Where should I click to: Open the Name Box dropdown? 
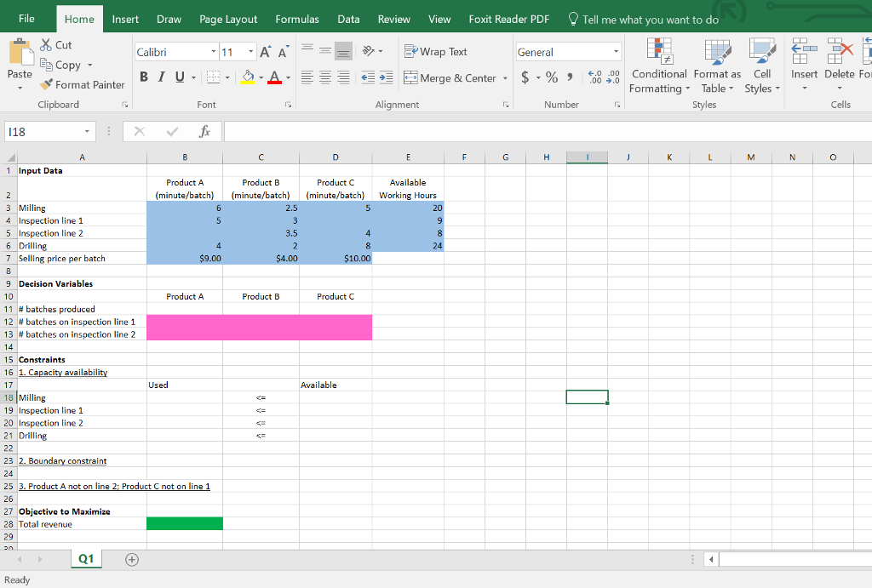coord(87,132)
